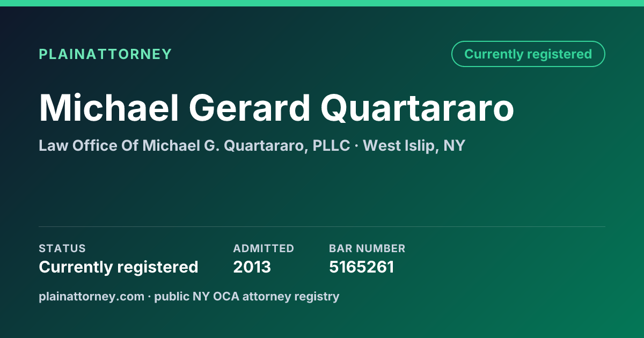This screenshot has width=644, height=338.
Task: Select the Michael Gerard Quartararo heading
Action: 276,108
